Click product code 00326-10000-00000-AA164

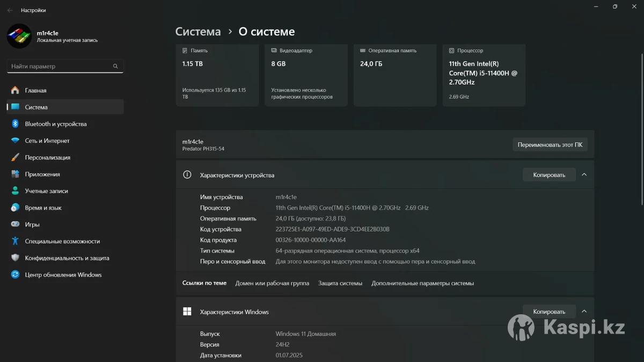coord(311,240)
